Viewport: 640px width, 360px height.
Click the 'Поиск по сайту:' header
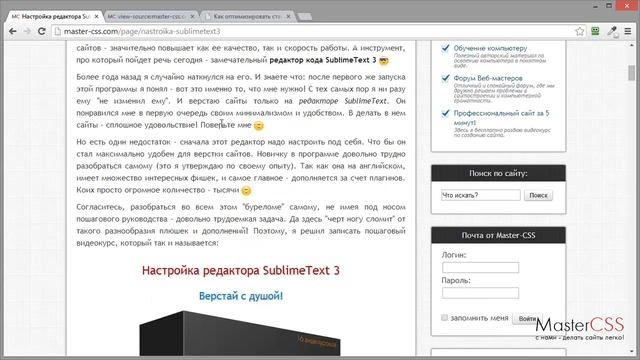[x=498, y=173]
